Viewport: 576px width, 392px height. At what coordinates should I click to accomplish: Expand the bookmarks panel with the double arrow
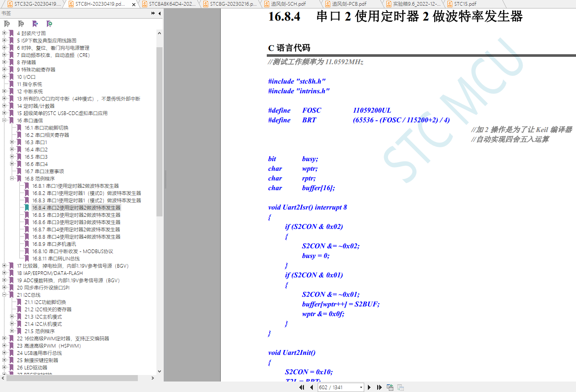[153, 13]
